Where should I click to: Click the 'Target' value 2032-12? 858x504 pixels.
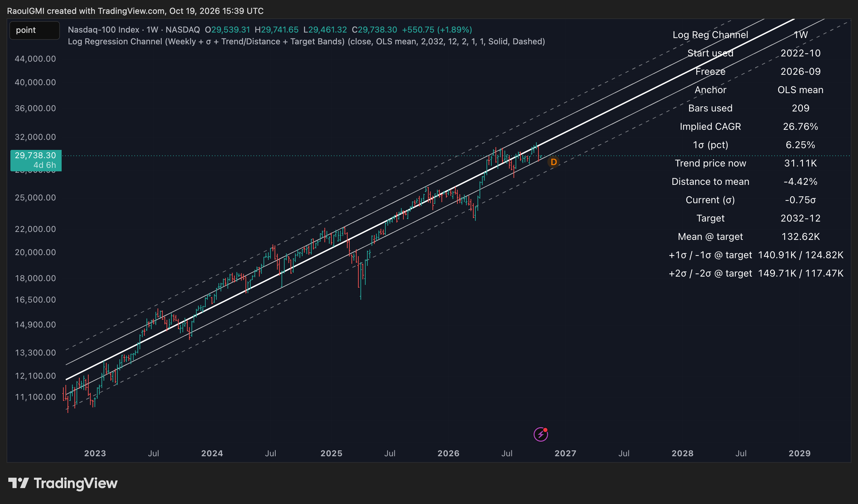[x=801, y=218]
